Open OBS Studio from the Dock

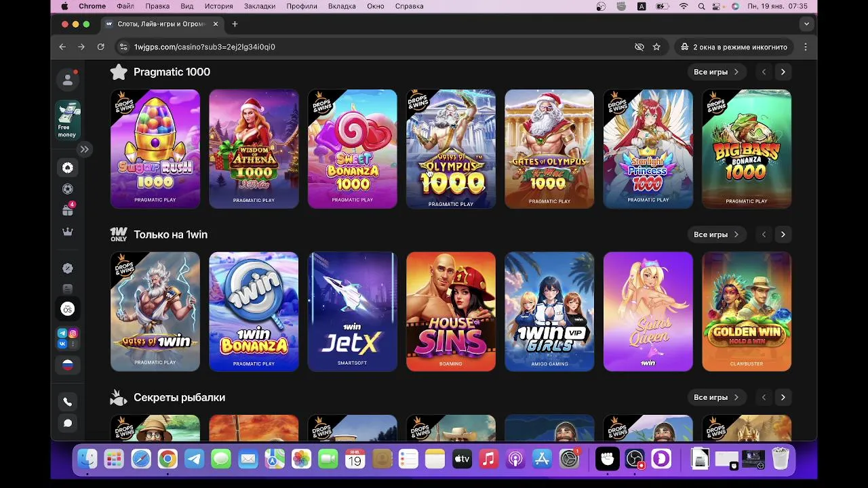pos(635,459)
